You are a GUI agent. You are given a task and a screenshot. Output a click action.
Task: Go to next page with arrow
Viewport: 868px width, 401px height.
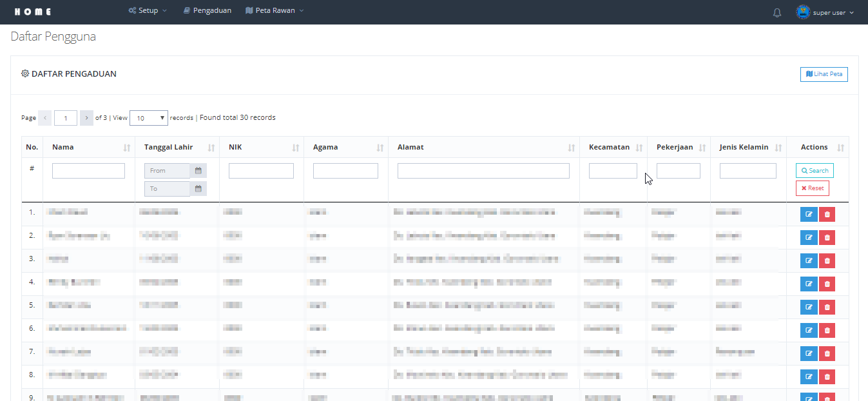tap(87, 118)
